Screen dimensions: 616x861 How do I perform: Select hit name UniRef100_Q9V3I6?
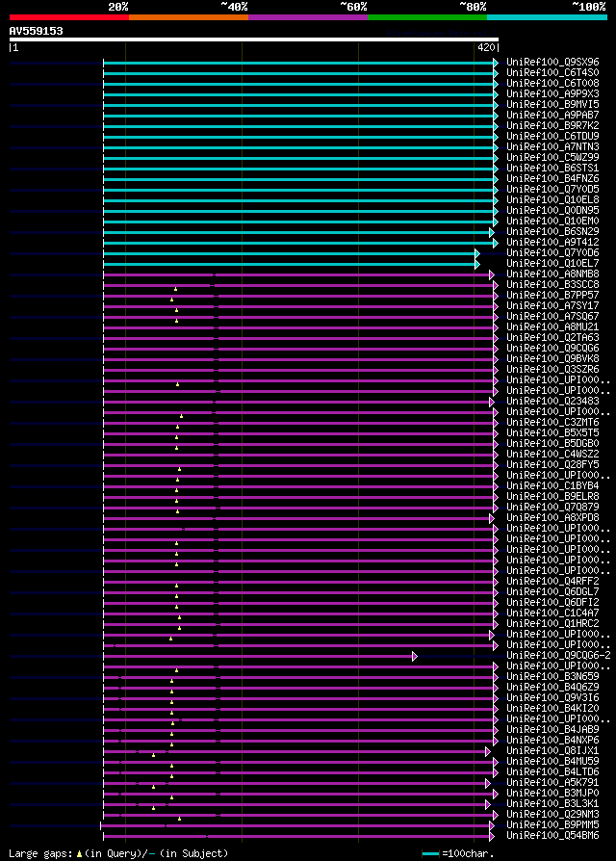click(x=552, y=698)
